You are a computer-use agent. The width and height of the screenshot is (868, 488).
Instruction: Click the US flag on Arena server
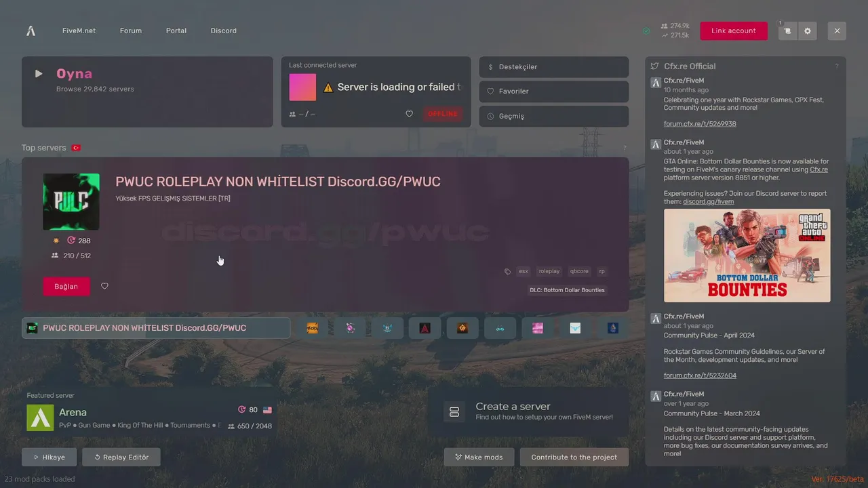pyautogui.click(x=267, y=410)
